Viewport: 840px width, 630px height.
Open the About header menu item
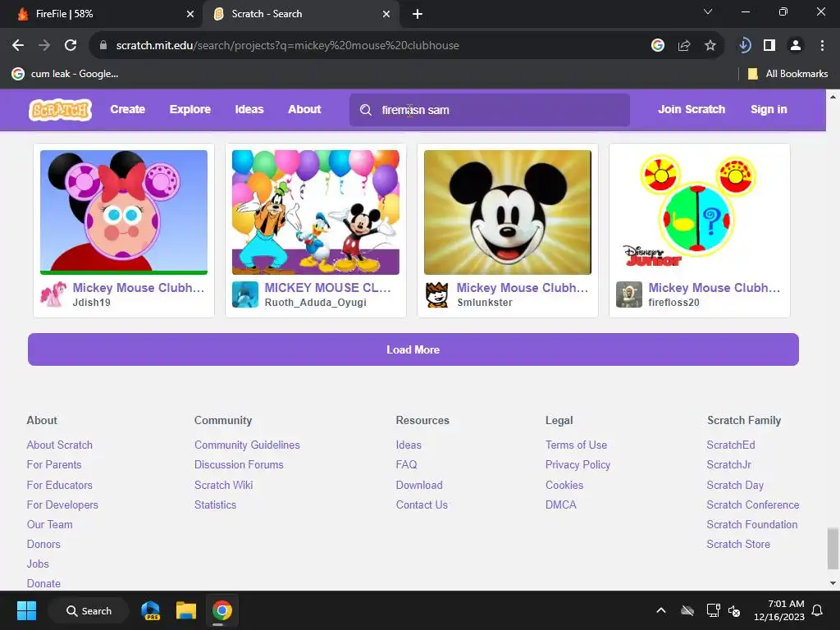[304, 109]
